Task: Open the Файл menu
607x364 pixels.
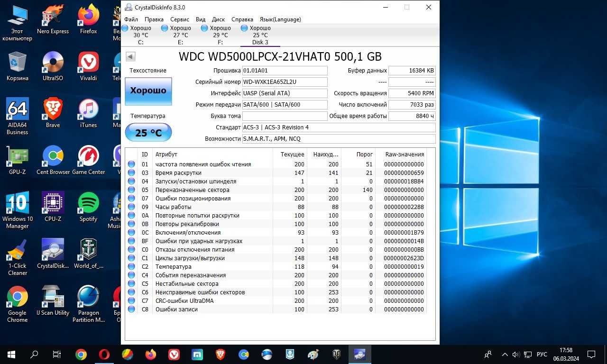Action: (x=131, y=19)
